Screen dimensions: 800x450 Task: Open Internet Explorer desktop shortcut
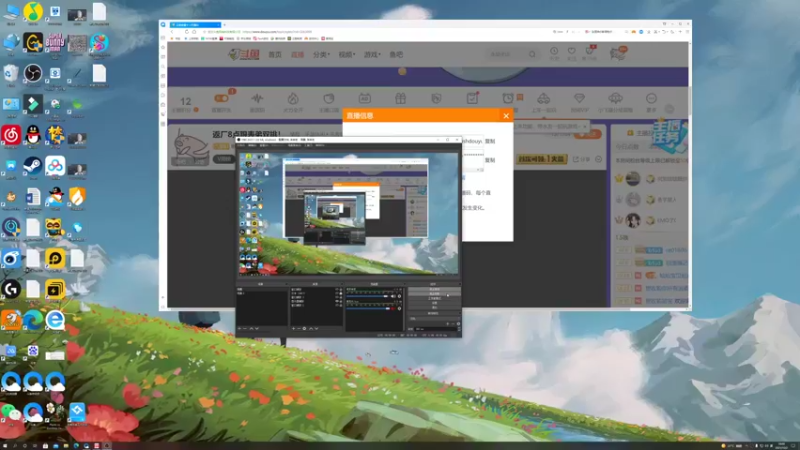point(55,320)
